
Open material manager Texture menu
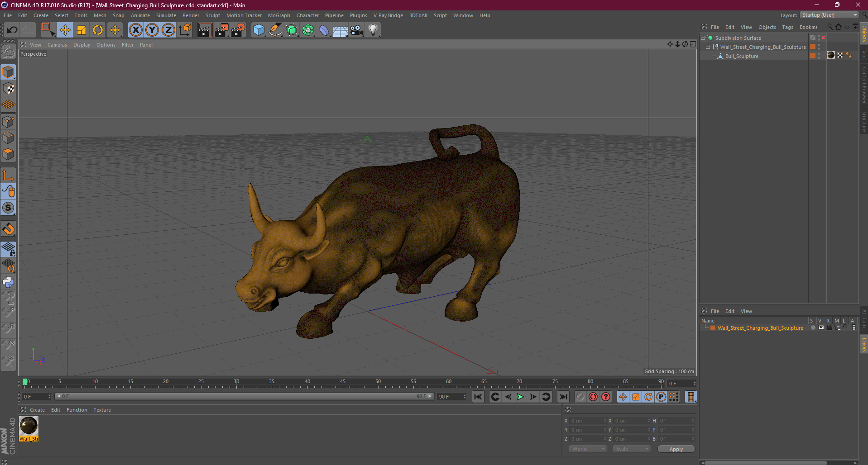[102, 410]
